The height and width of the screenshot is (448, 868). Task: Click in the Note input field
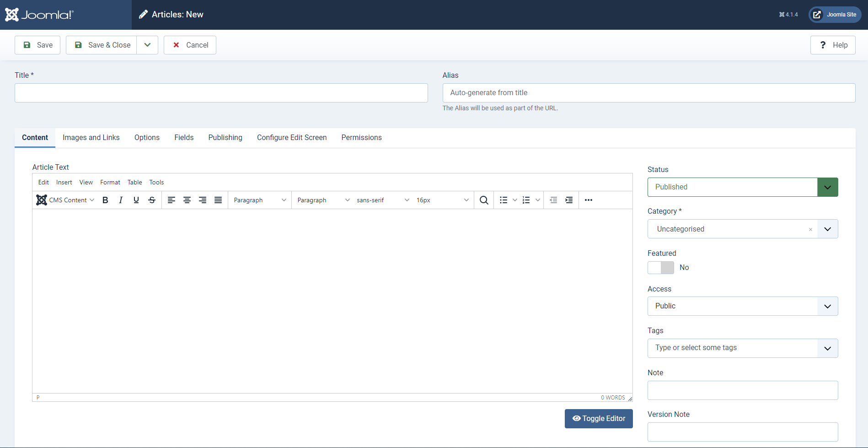click(x=743, y=390)
